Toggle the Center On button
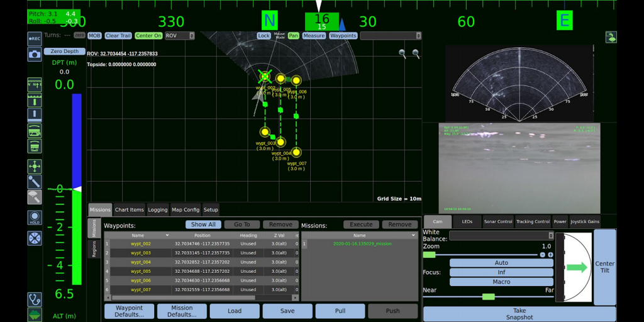 point(148,36)
